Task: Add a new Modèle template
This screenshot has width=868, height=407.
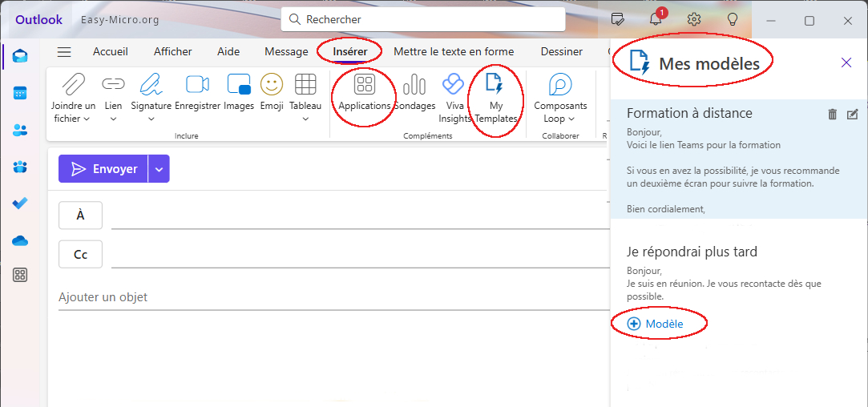Action: tap(656, 324)
